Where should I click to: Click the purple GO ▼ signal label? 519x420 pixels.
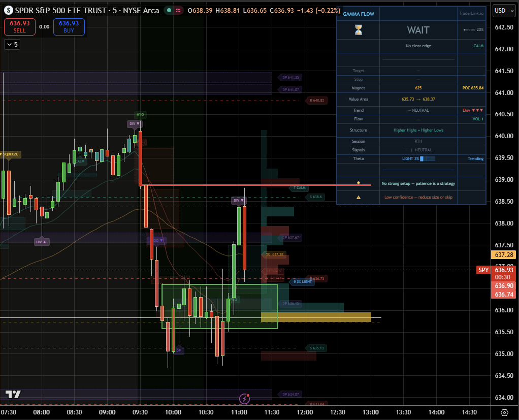158,241
